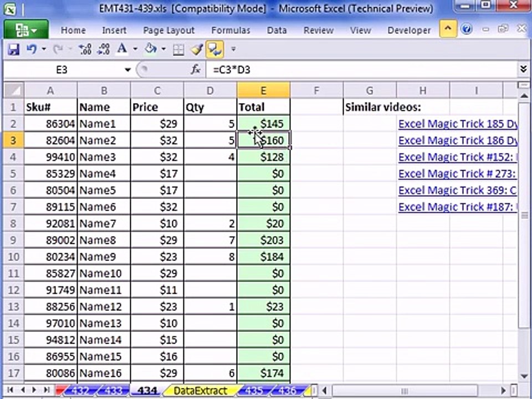The width and height of the screenshot is (532, 399).
Task: Open the Excel Magic Trick 369 link
Action: [457, 190]
